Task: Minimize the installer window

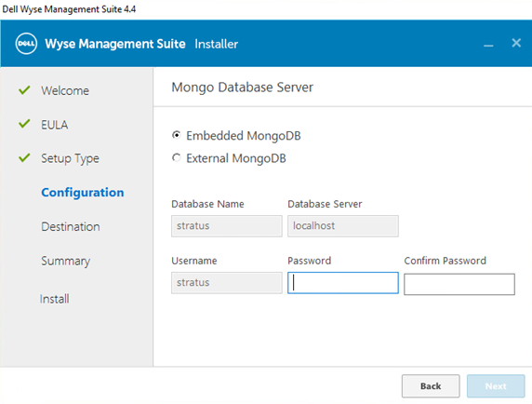Action: coord(488,46)
